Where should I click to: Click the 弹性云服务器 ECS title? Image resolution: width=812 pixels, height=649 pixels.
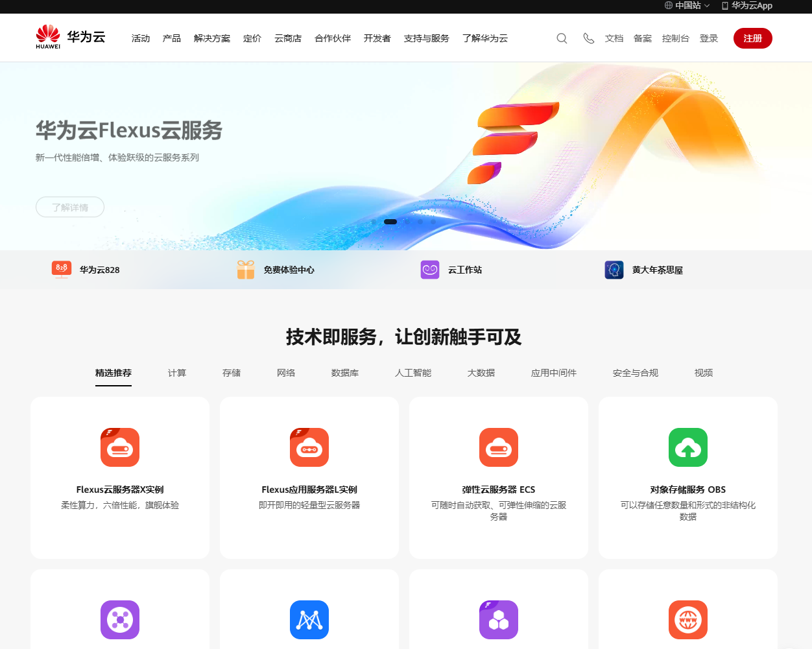[499, 490]
